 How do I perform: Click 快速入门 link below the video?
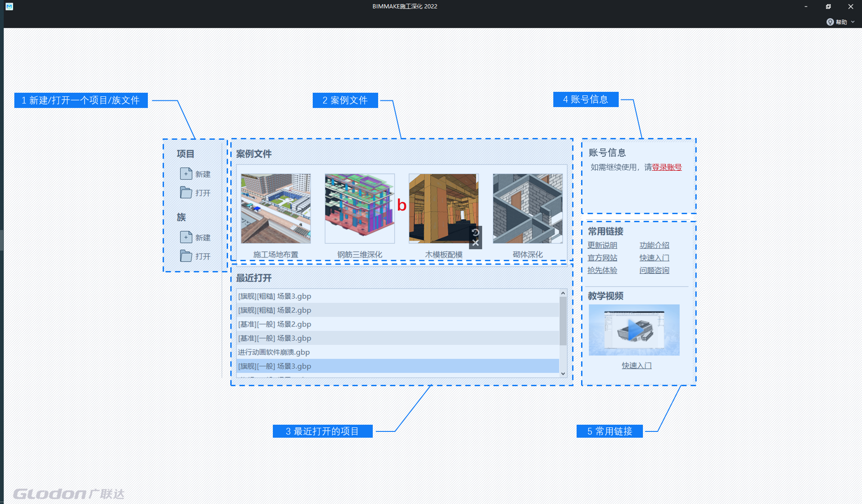tap(637, 366)
